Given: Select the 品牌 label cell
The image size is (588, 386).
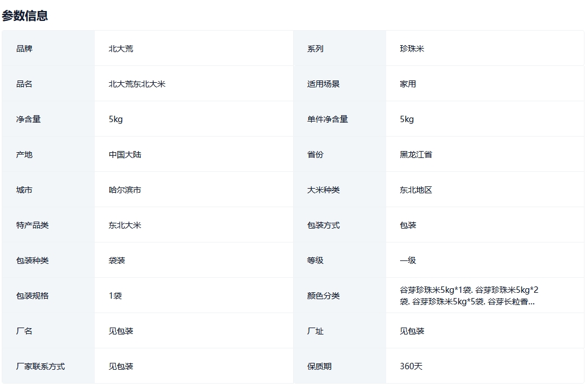Looking at the screenshot, I should click(x=24, y=49).
